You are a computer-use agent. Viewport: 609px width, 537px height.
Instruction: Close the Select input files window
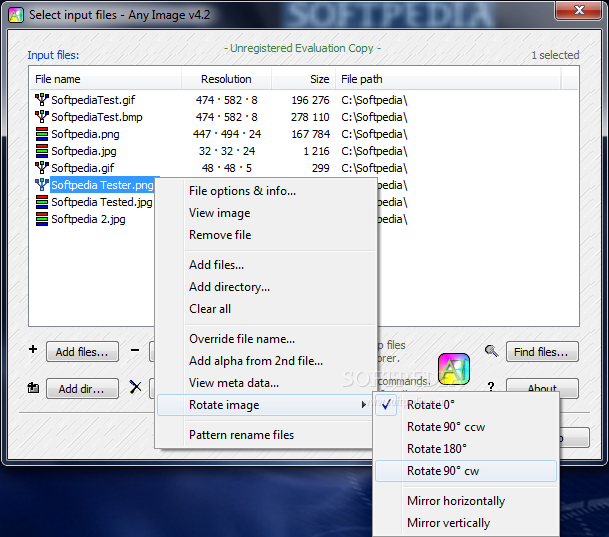(579, 10)
